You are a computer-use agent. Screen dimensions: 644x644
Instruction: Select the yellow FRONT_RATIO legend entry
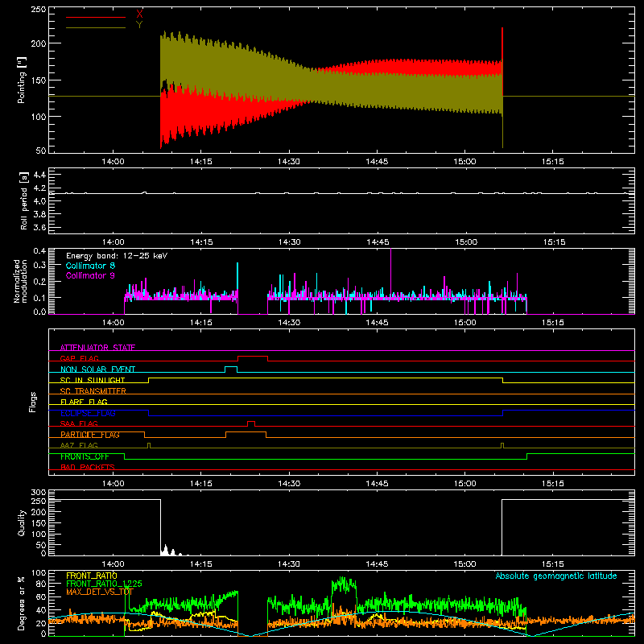coord(92,576)
